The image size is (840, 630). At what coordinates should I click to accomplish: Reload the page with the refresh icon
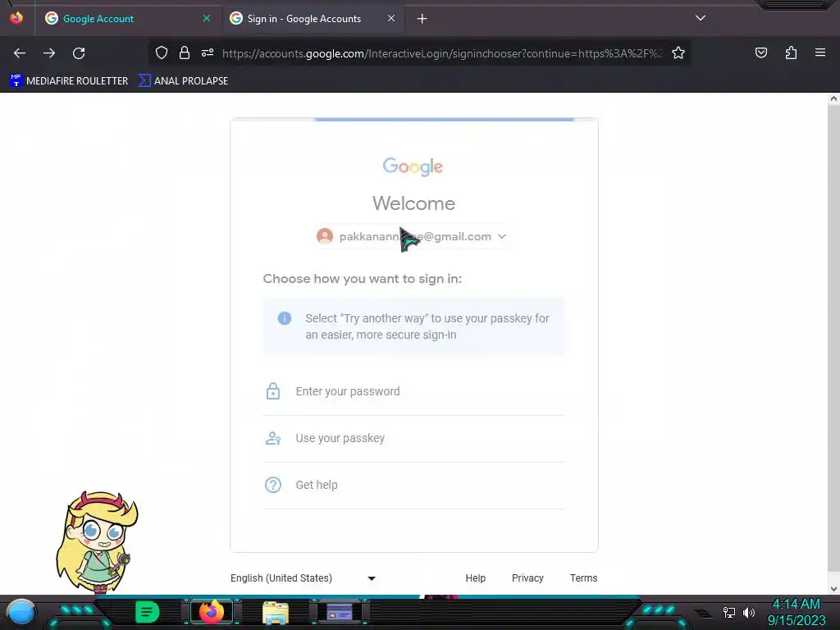click(x=79, y=53)
